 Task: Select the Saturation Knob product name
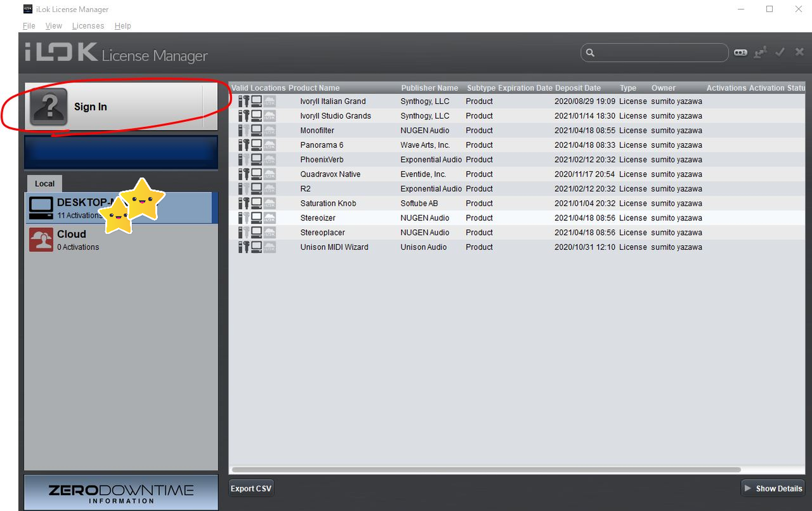328,203
